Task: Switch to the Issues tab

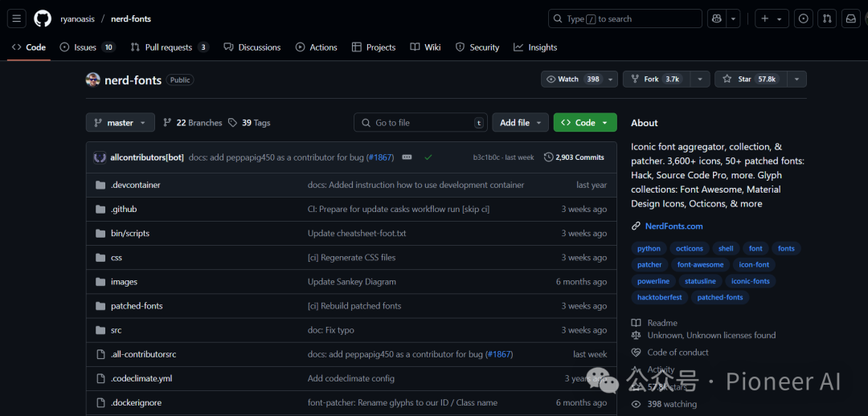Action: click(87, 47)
